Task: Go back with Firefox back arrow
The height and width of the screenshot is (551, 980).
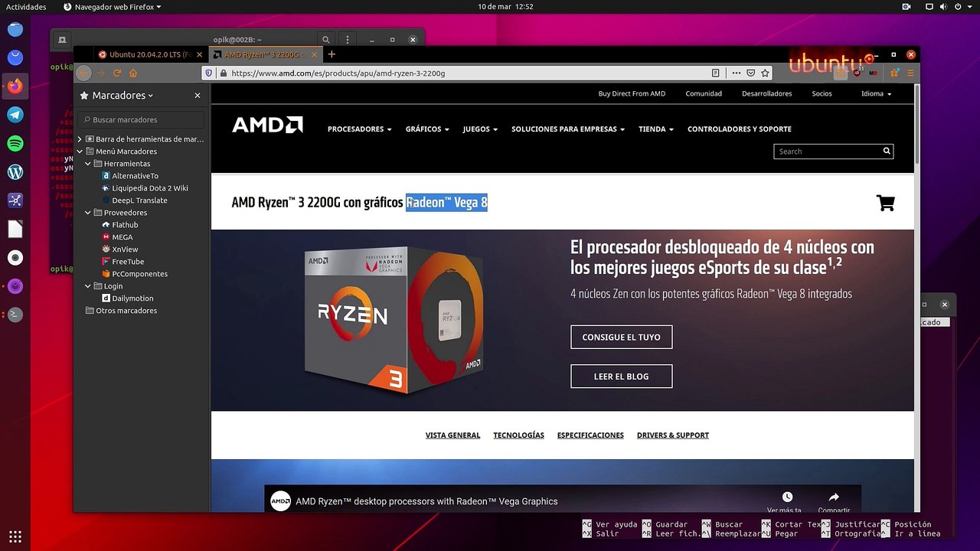Action: click(84, 73)
